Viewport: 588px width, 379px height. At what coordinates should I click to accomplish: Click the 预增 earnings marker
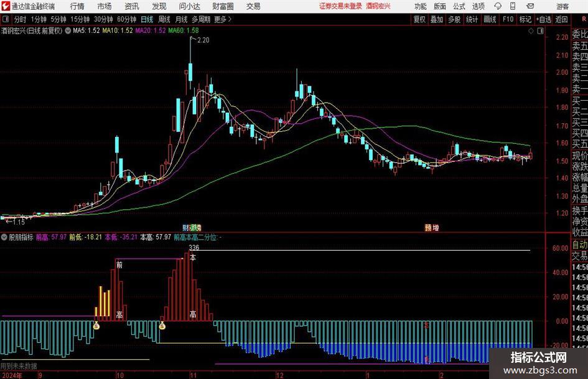point(432,227)
